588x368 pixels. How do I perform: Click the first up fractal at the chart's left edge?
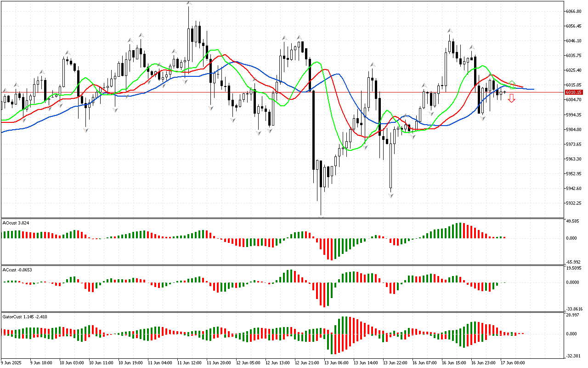tap(5, 90)
